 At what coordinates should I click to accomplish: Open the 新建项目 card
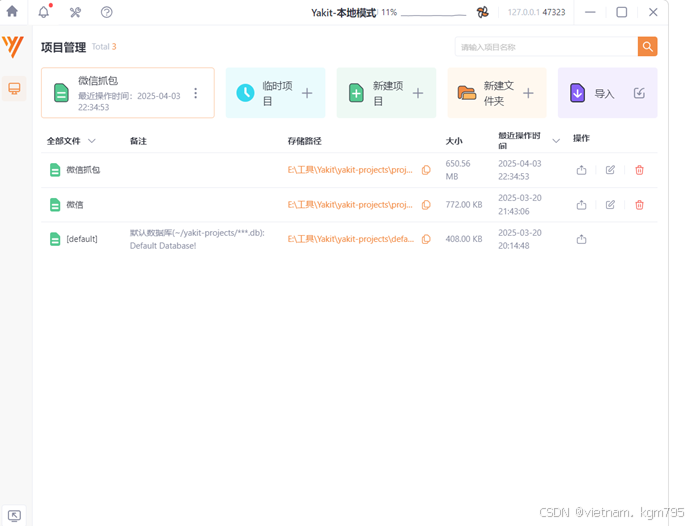[x=386, y=93]
